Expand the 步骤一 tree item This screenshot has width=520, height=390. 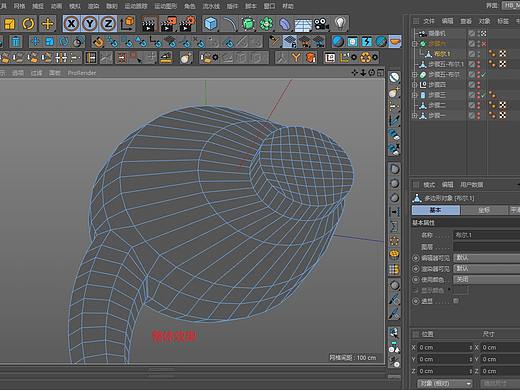pos(415,116)
